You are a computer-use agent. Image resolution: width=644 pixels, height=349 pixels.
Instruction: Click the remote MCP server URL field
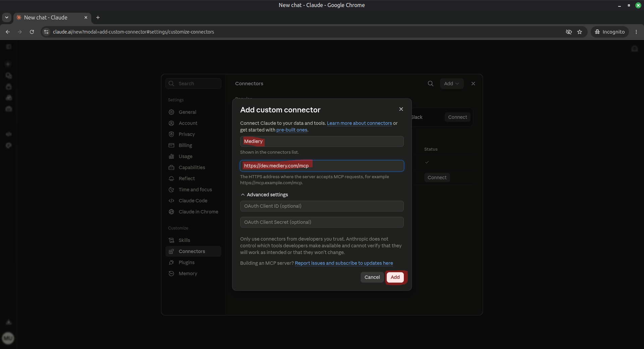322,166
